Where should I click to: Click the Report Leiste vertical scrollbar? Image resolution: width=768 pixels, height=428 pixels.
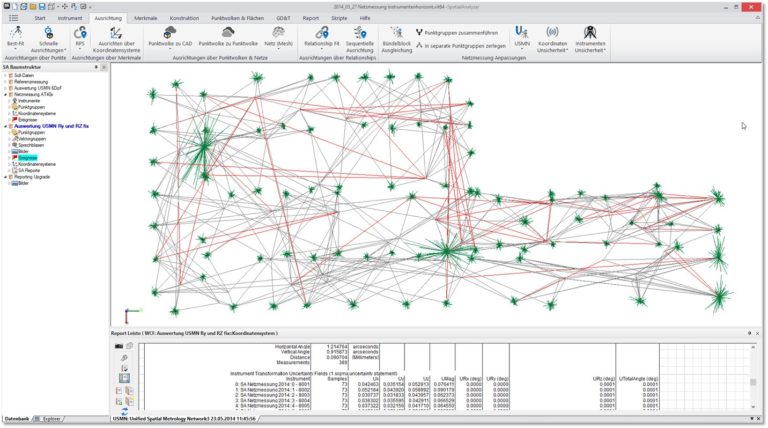753,377
